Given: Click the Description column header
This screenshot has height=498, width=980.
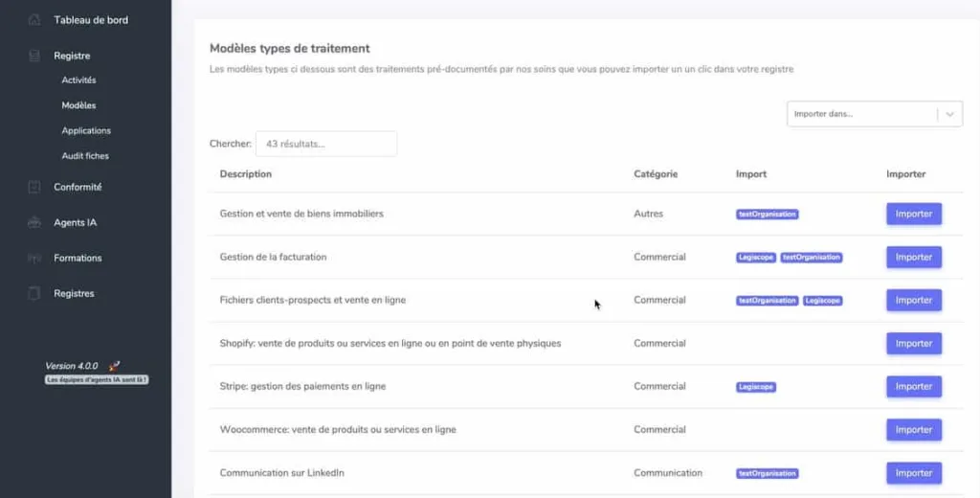Looking at the screenshot, I should tap(246, 174).
